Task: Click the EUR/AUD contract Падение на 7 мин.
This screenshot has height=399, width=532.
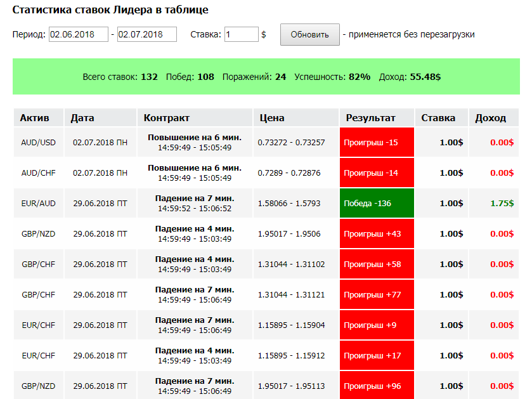Action: tap(195, 199)
